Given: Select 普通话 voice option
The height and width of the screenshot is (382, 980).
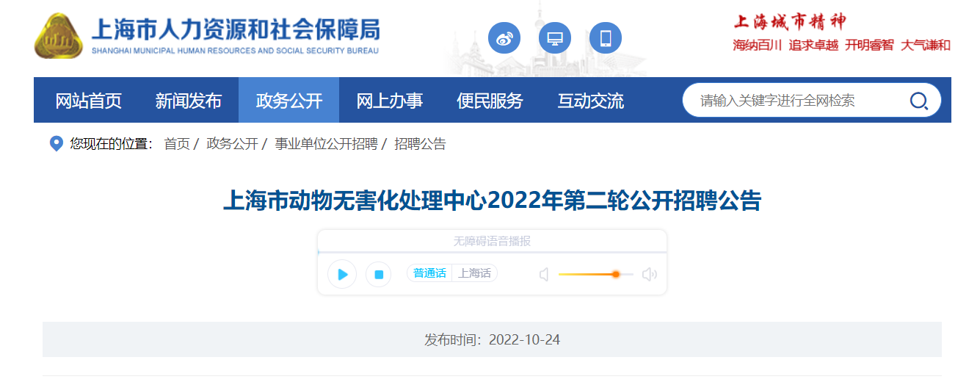Looking at the screenshot, I should (429, 273).
